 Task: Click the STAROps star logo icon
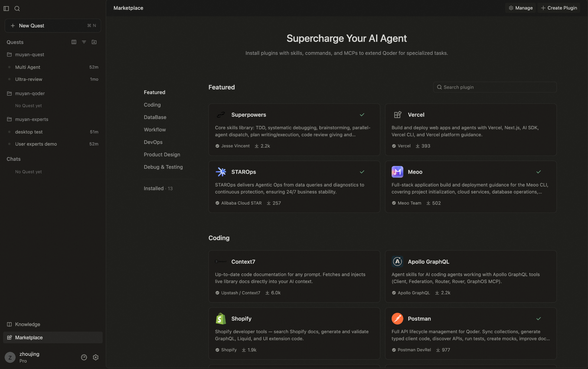coord(221,172)
